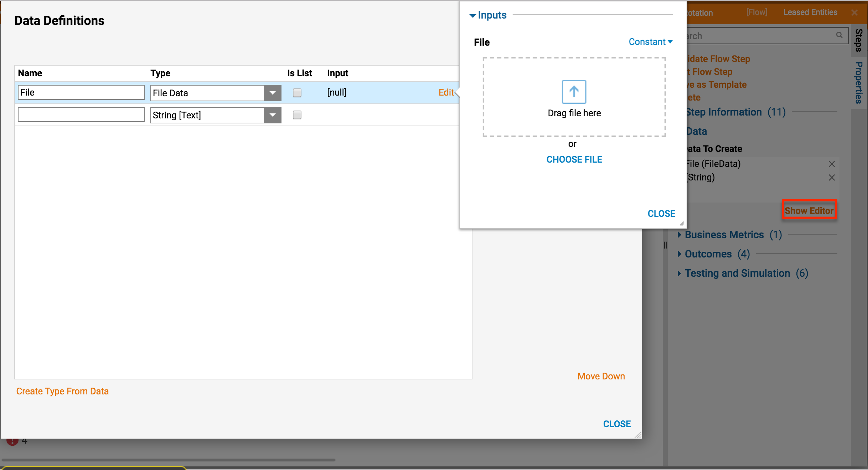868x470 pixels.
Task: Select the [Flow] tab label
Action: 757,12
